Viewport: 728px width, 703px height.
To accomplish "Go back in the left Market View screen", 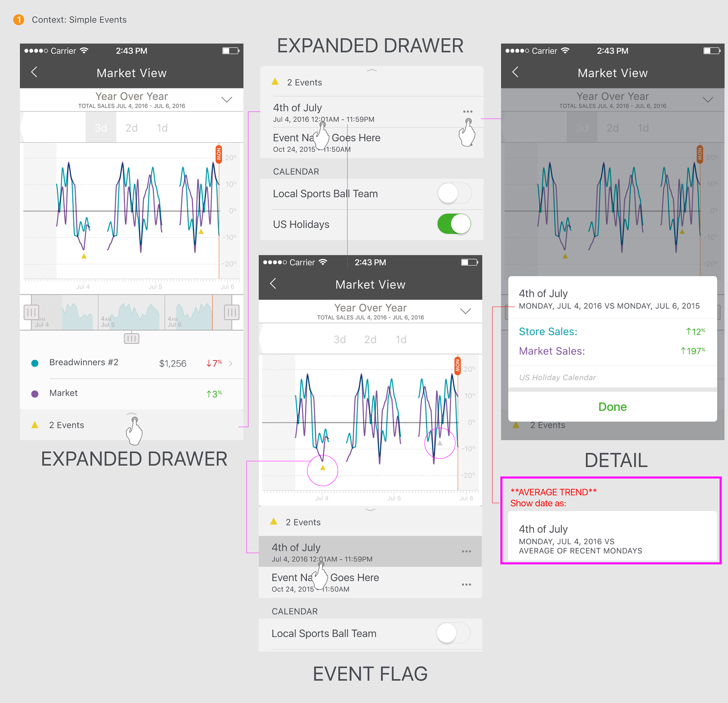I will pos(34,72).
